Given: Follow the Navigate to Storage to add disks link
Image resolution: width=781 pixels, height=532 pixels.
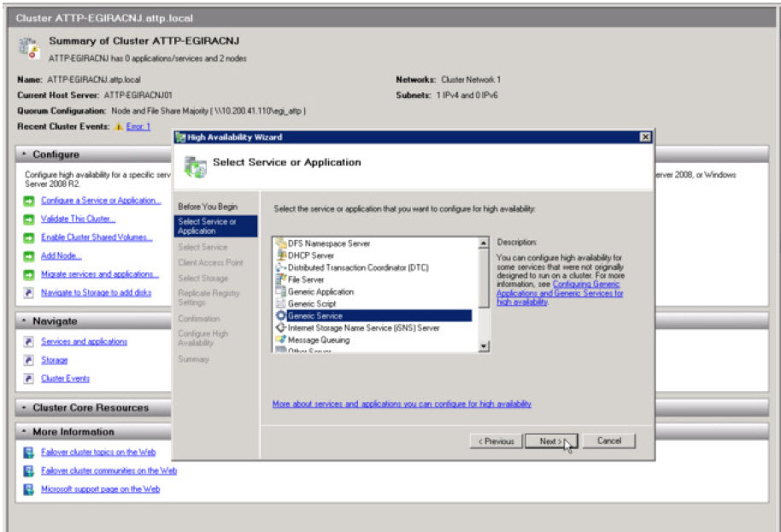Looking at the screenshot, I should pyautogui.click(x=97, y=293).
